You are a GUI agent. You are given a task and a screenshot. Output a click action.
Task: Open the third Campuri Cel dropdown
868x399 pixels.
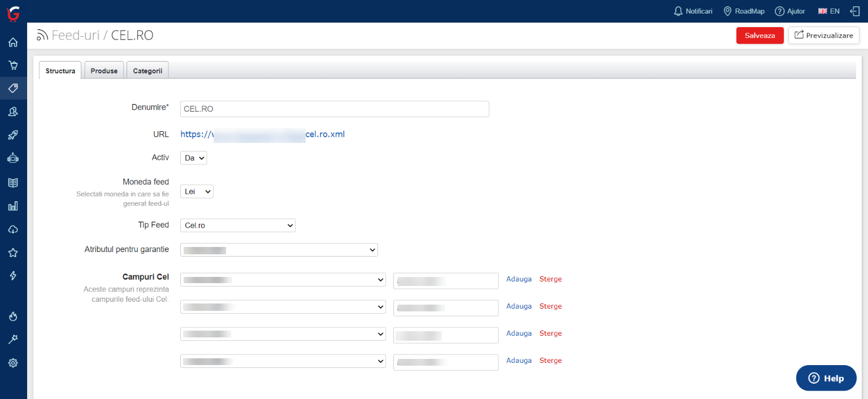click(x=283, y=334)
